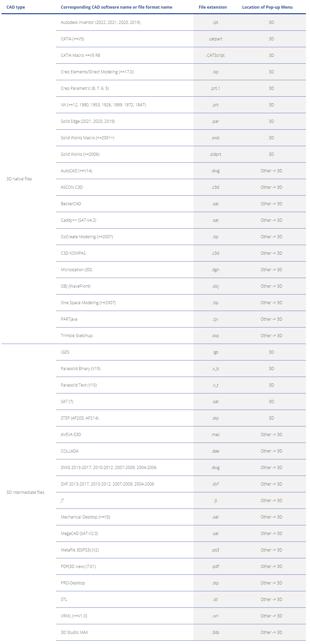Select the ".sldprt" extension cell
This screenshot has width=310, height=644.
pyautogui.click(x=215, y=154)
